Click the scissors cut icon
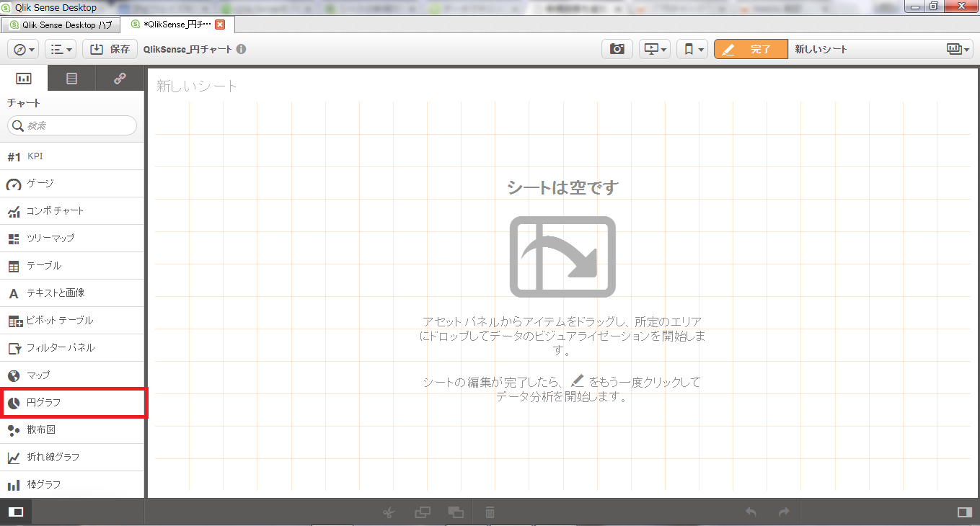Image resolution: width=980 pixels, height=526 pixels. click(388, 512)
